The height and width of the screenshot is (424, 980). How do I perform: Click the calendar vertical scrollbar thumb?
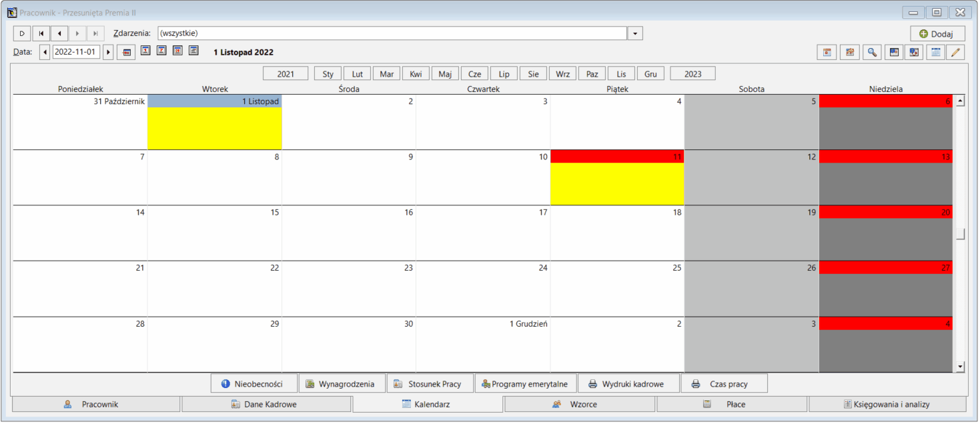tap(961, 234)
